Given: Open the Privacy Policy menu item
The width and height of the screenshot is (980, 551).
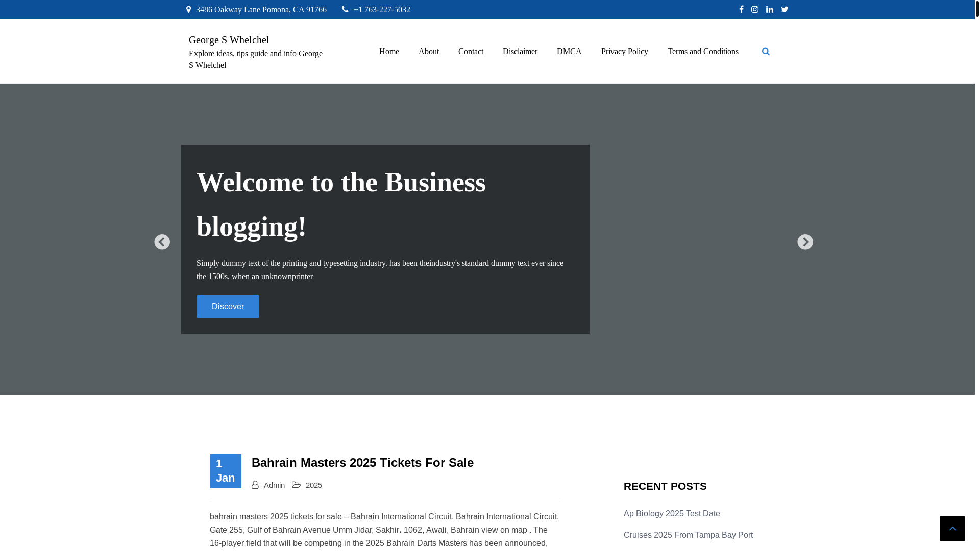Looking at the screenshot, I should (x=625, y=52).
